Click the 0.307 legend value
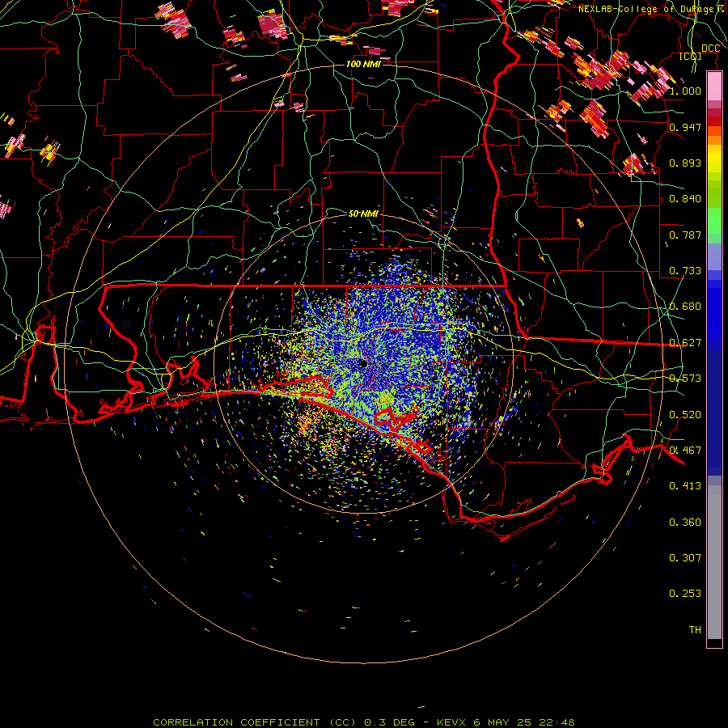 tap(685, 558)
